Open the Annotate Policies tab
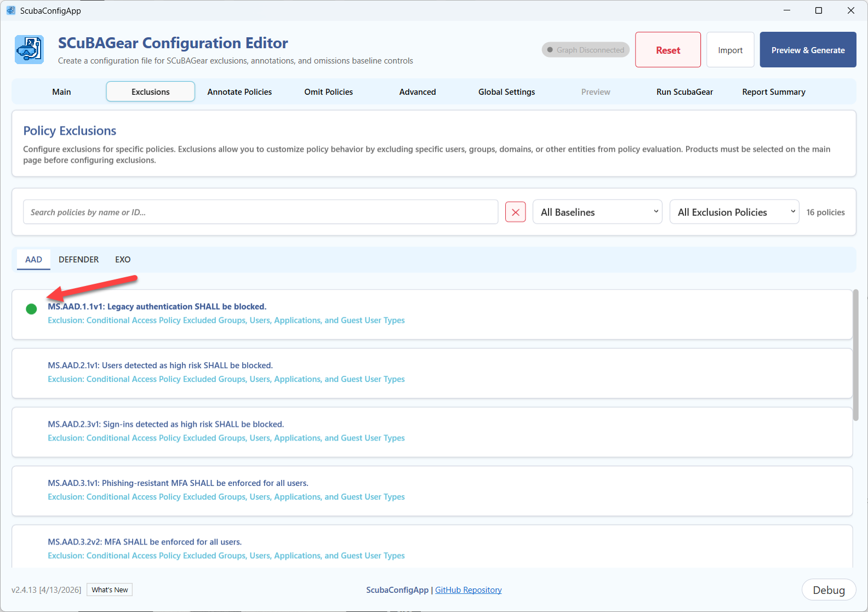Viewport: 868px width, 612px height. click(239, 91)
